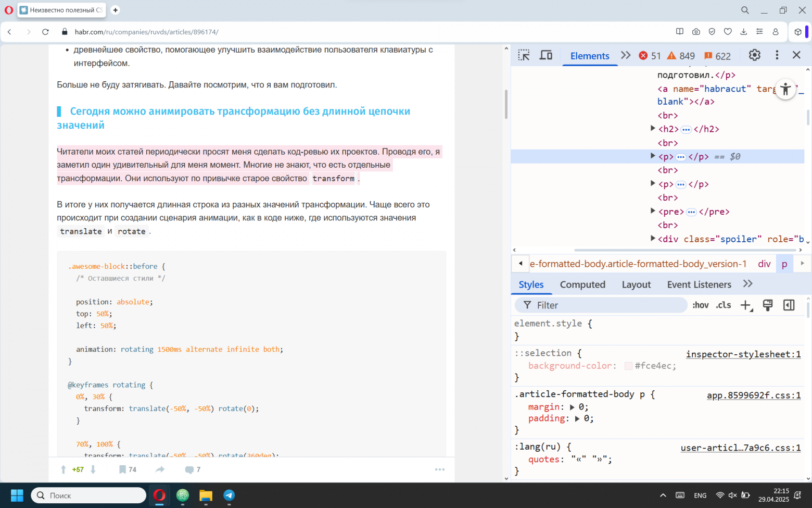812x508 pixels.
Task: Expand the h2 element node
Action: 653,128
